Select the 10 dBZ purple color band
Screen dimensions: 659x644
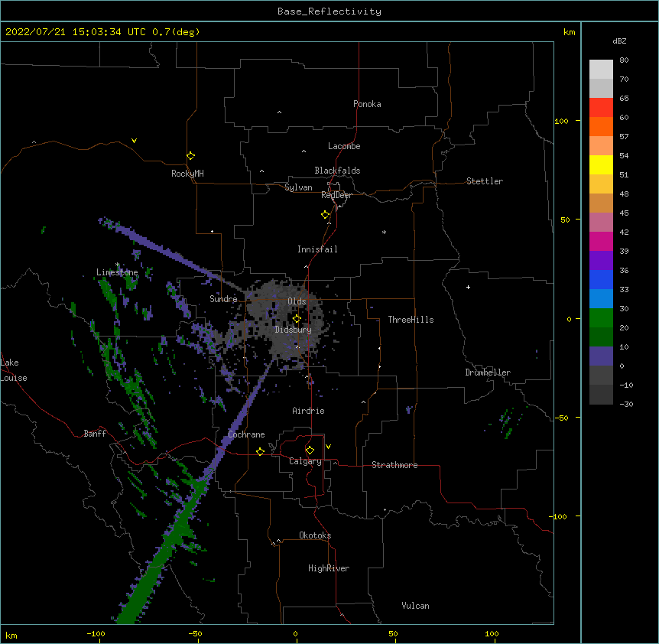tap(601, 356)
